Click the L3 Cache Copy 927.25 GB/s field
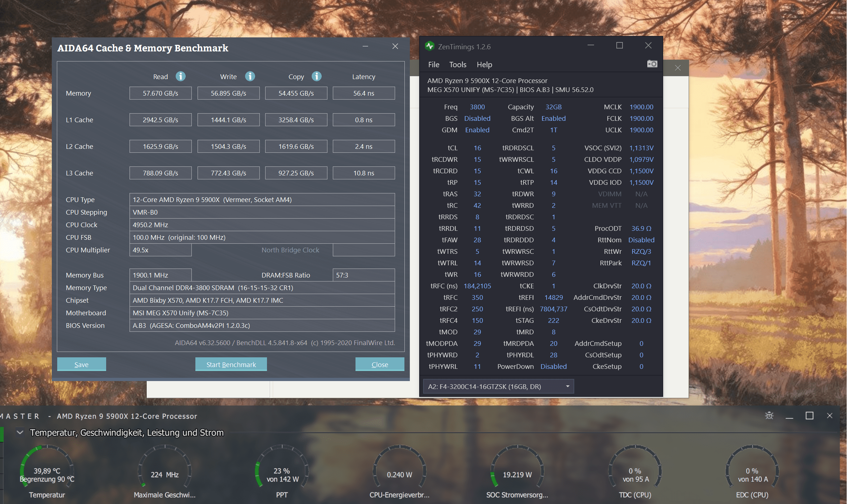The image size is (847, 504). point(296,173)
